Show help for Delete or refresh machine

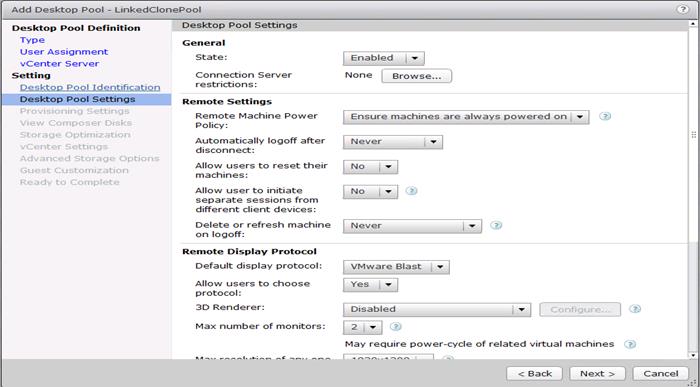pyautogui.click(x=496, y=225)
